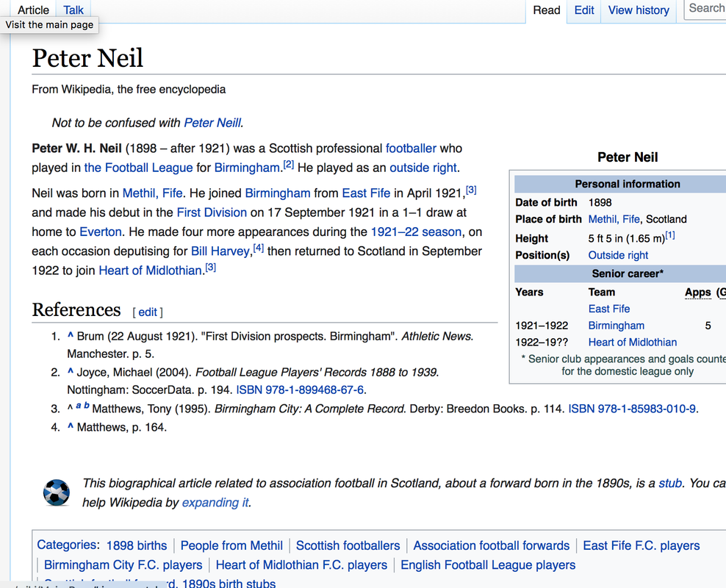This screenshot has width=726, height=588.
Task: Follow the Peter Neill disambiguation link
Action: pos(212,123)
